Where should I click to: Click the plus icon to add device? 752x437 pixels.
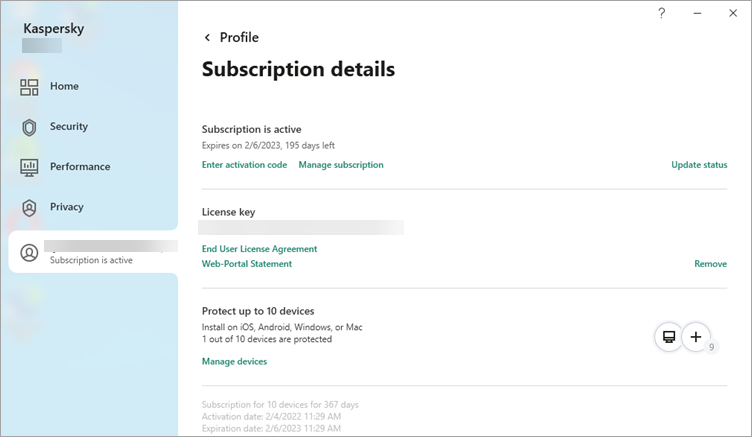tap(697, 337)
